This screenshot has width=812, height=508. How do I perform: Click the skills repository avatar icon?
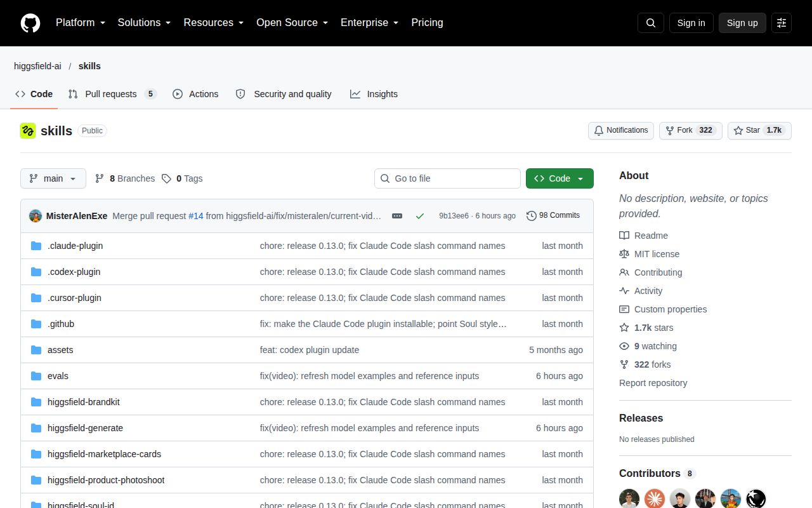tap(28, 131)
